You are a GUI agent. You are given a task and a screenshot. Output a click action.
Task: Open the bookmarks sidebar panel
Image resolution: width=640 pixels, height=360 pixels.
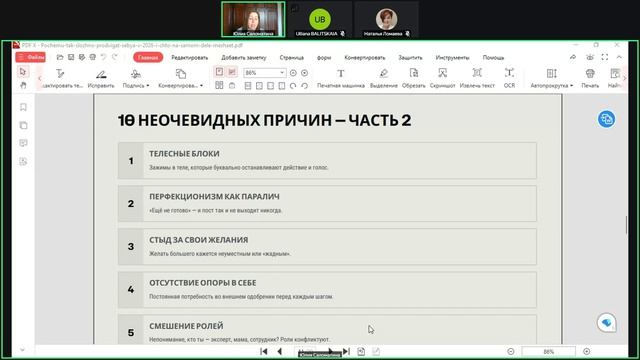coord(23,107)
